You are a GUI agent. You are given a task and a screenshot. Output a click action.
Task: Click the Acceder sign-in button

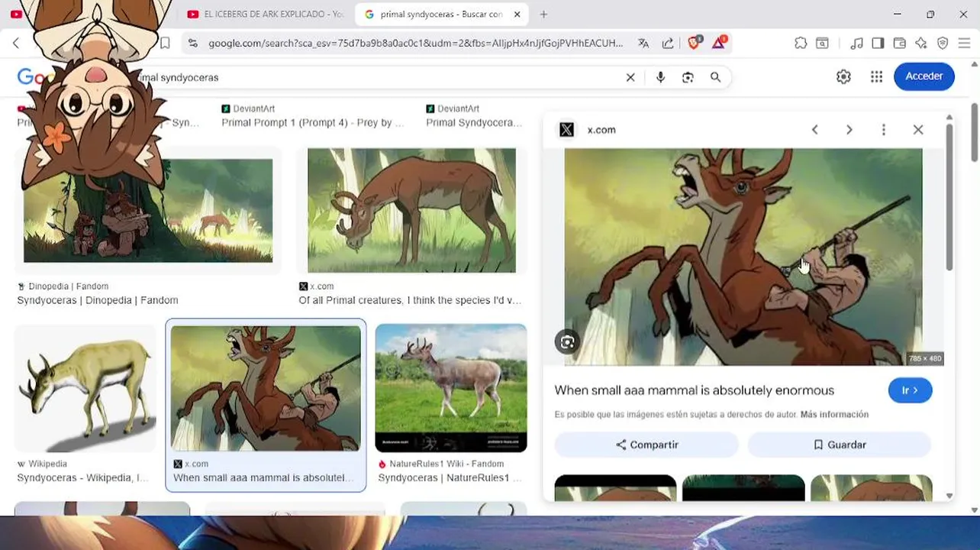924,76
